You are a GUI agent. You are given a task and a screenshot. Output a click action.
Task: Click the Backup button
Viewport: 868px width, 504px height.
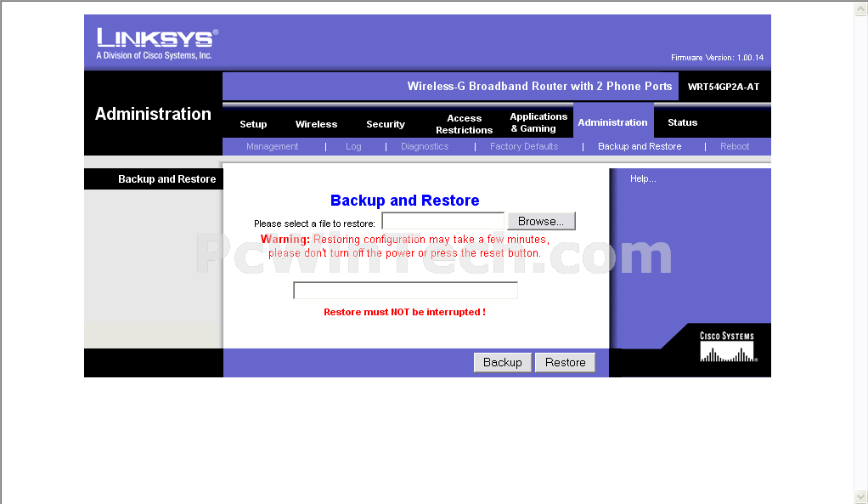coord(503,362)
